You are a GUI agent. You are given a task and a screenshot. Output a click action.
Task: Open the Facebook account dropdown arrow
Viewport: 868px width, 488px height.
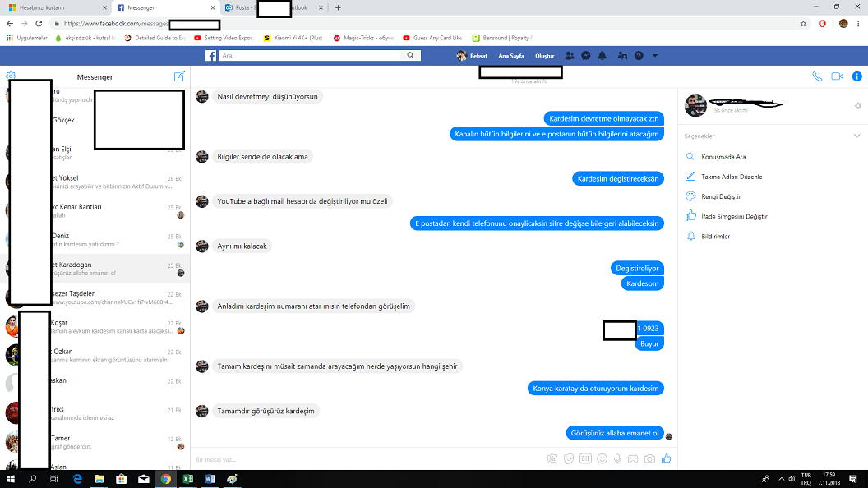pyautogui.click(x=655, y=56)
